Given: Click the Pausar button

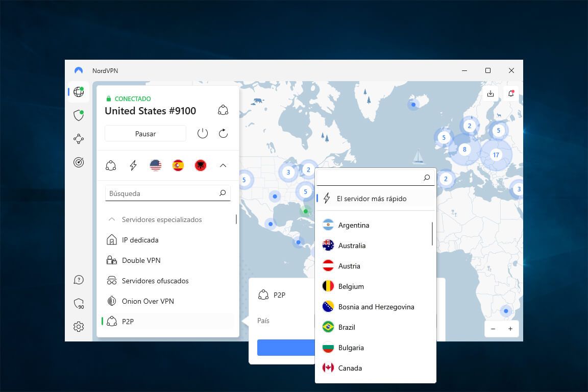Looking at the screenshot, I should click(x=145, y=134).
